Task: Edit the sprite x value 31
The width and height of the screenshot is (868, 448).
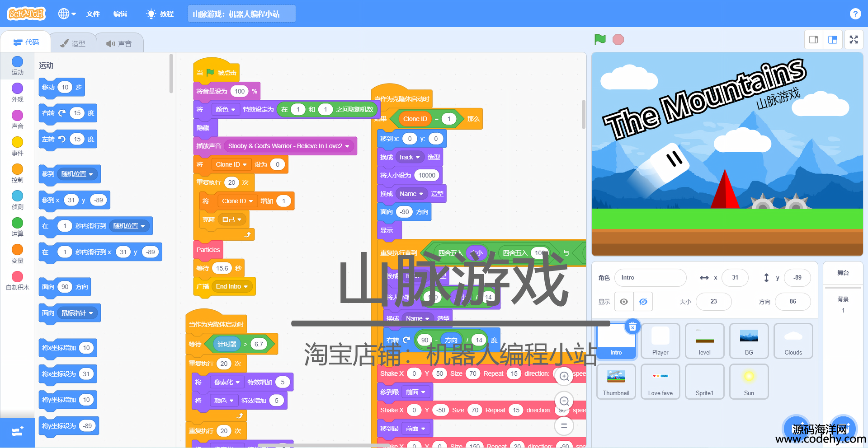Action: [x=735, y=278]
